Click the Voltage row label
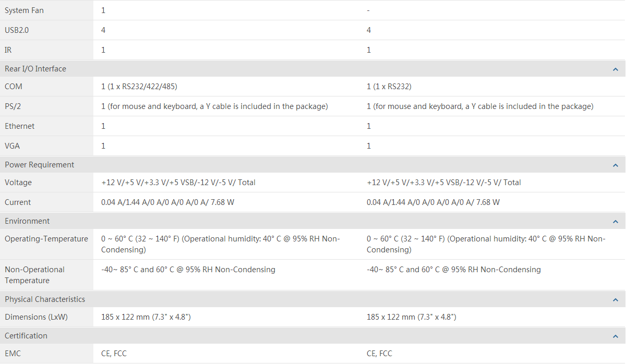Image resolution: width=626 pixels, height=364 pixels. [x=18, y=183]
